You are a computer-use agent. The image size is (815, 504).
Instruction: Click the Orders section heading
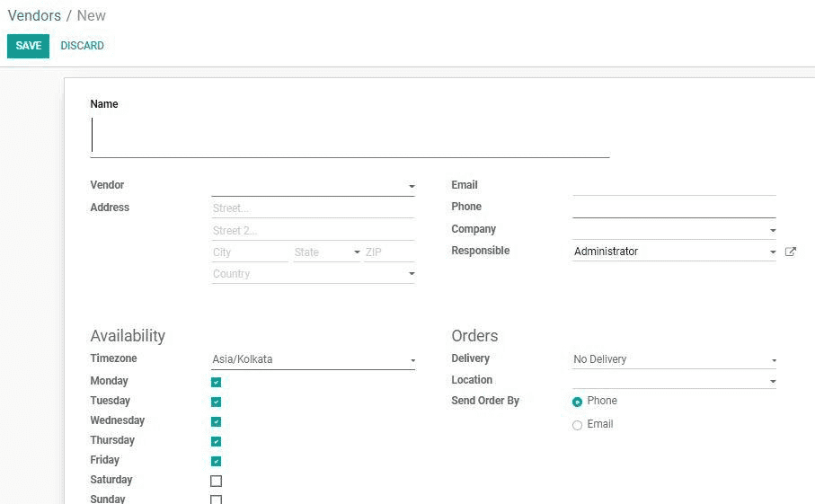point(474,336)
